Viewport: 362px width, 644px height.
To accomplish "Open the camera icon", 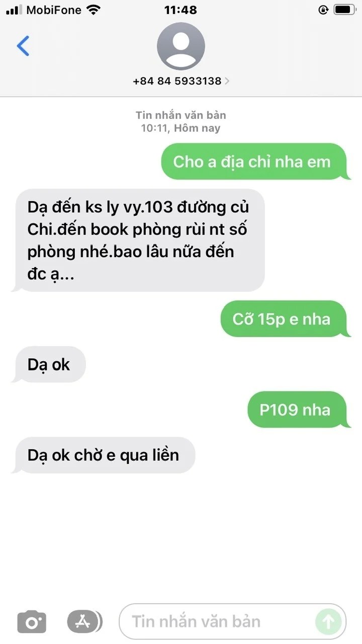I will click(x=32, y=622).
